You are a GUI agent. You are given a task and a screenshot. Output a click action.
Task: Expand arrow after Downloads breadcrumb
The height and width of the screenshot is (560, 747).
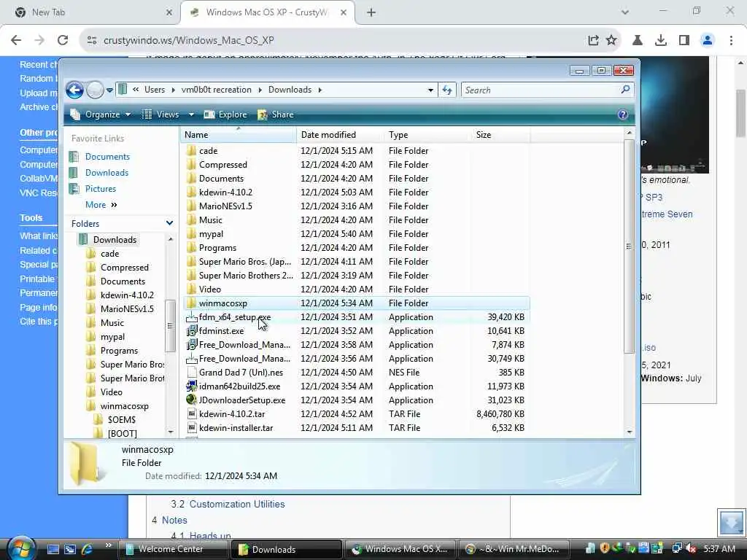(320, 90)
